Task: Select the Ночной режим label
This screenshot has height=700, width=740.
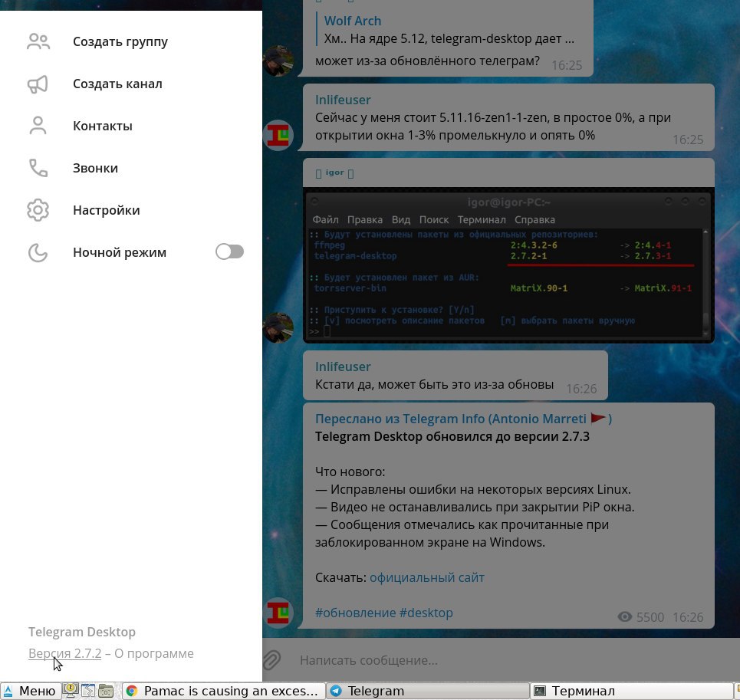Action: 120,252
